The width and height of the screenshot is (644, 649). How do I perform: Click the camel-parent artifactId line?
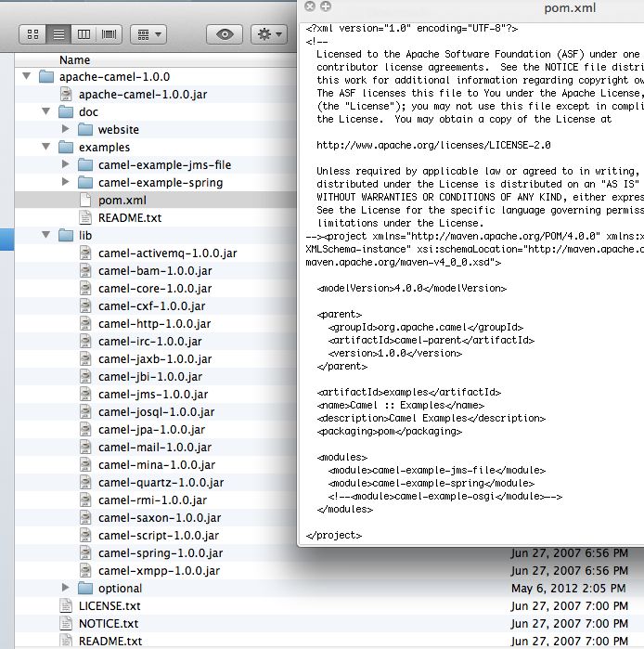click(431, 340)
